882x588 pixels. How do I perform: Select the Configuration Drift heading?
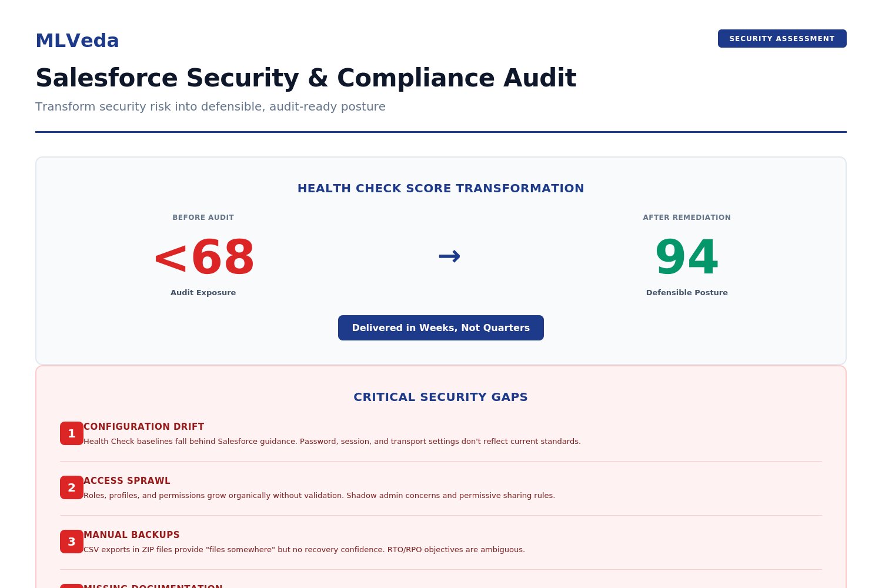[x=143, y=427]
